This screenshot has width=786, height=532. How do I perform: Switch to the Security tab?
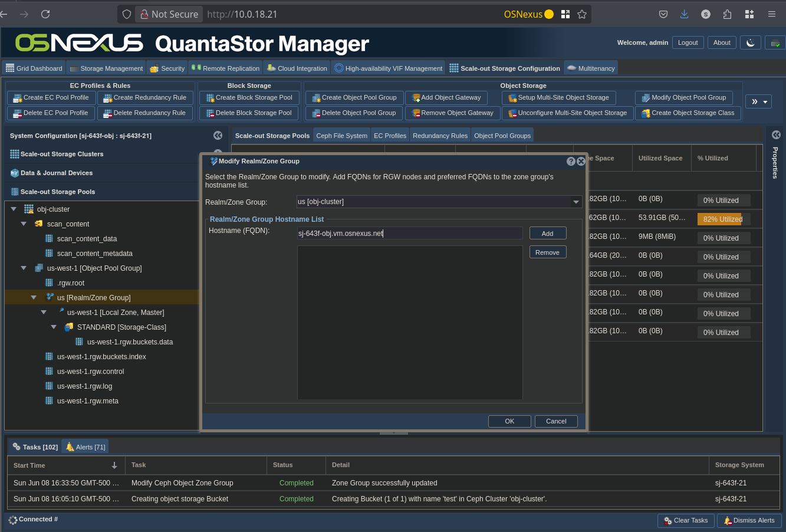click(167, 68)
